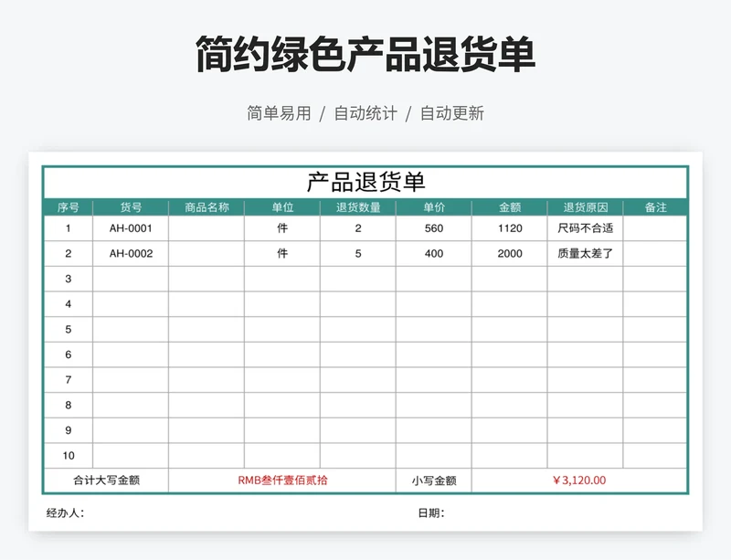Viewport: 731px width, 560px height.
Task: Click the 尺码不合适 reason cell
Action: tap(585, 228)
